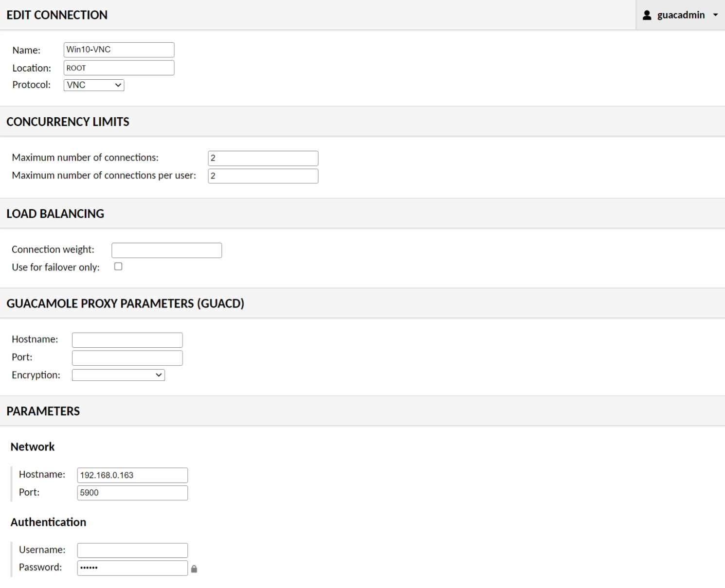Click the lock icon next to Password
The height and width of the screenshot is (588, 725).
point(194,569)
